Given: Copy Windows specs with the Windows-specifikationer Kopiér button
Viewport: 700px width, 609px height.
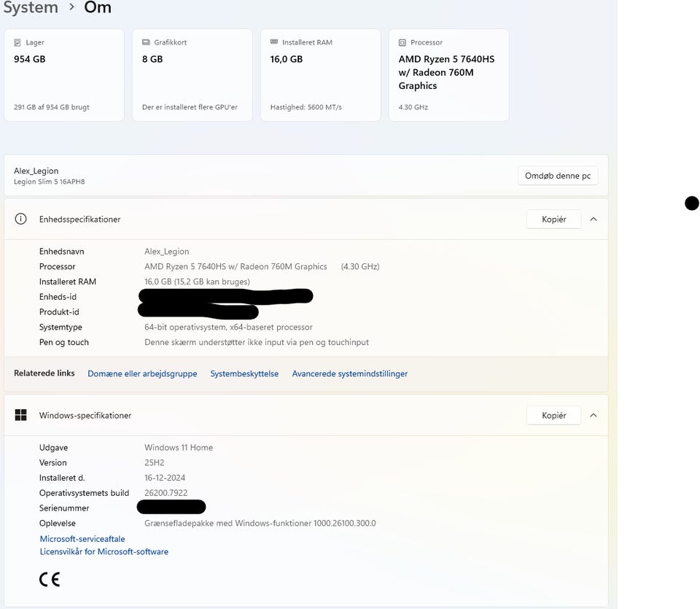Looking at the screenshot, I should pos(553,415).
